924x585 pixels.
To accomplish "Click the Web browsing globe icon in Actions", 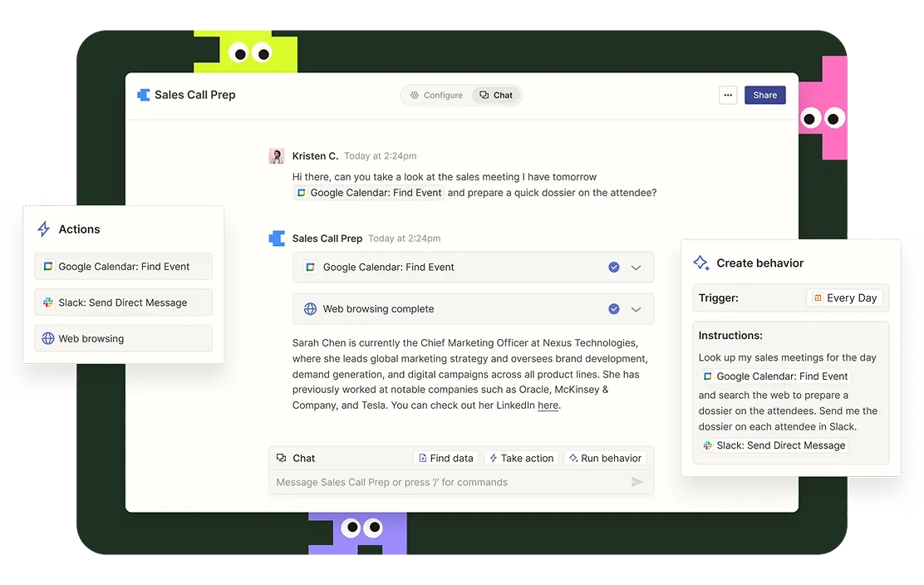I will 48,339.
